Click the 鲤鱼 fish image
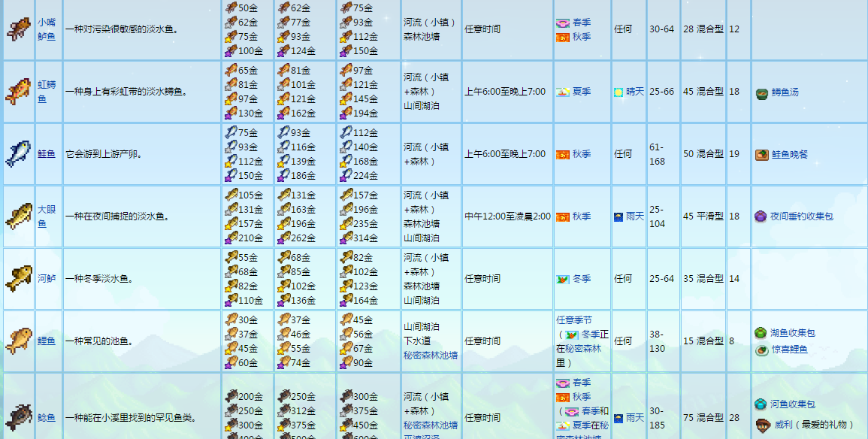Viewport: 868px width, 439px height. tap(19, 341)
